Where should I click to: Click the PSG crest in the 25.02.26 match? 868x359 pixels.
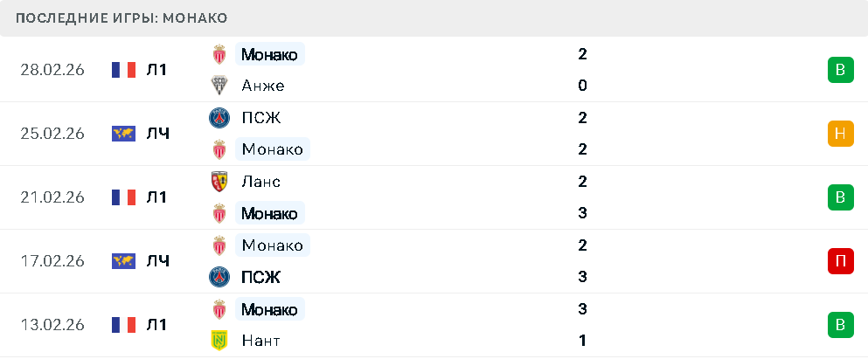tap(219, 118)
